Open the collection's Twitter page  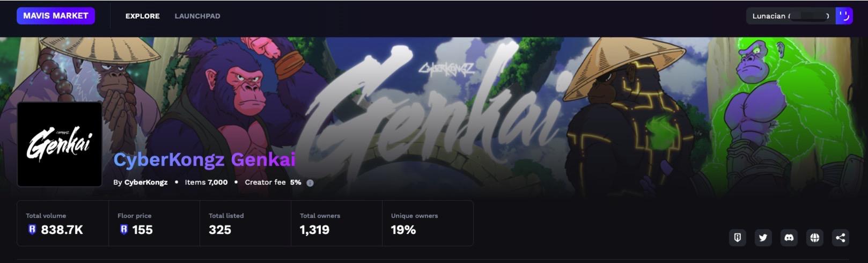point(763,237)
